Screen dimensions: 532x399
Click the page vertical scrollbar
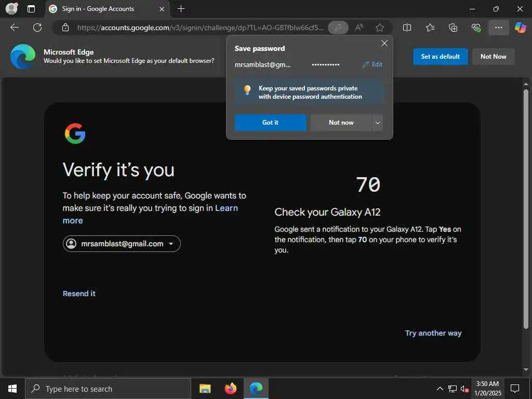point(526,209)
